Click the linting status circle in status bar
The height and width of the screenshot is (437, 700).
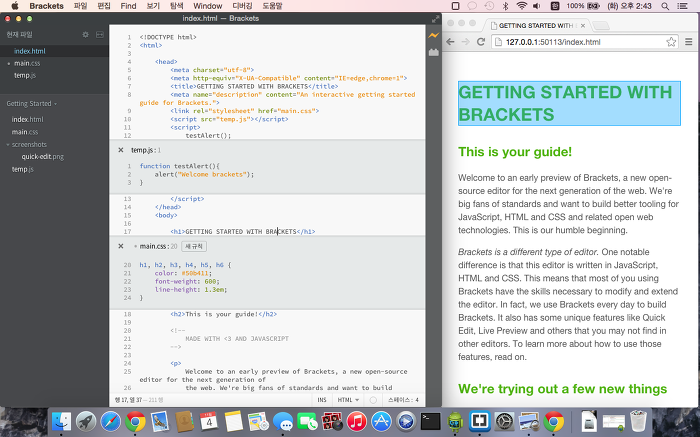point(373,400)
